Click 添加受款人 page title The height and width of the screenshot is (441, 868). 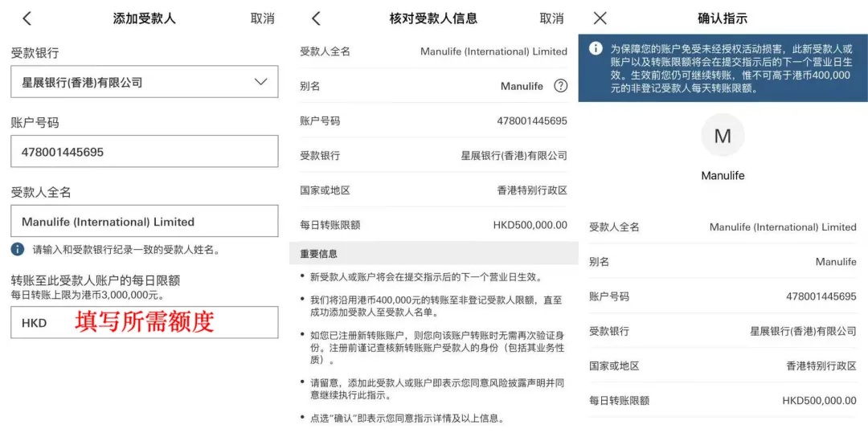coord(145,18)
